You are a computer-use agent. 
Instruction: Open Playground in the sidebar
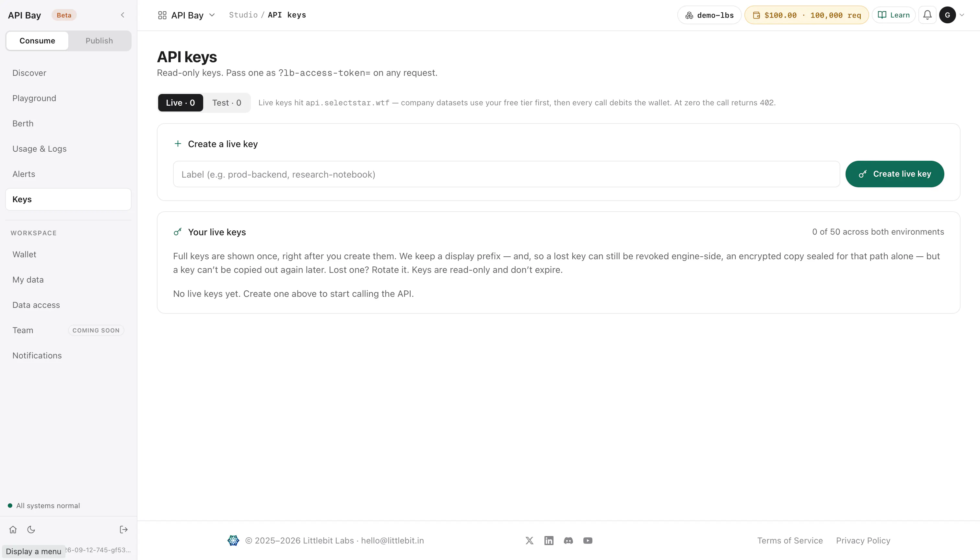(68, 98)
